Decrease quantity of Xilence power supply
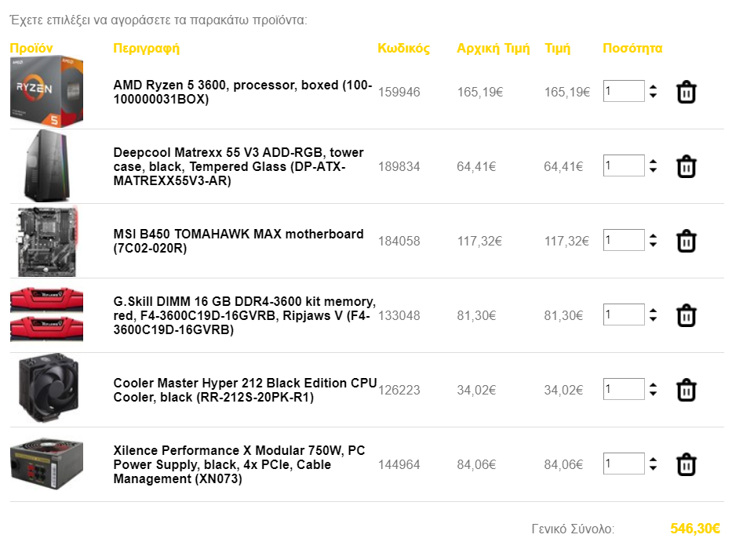The image size is (732, 560). (x=653, y=468)
